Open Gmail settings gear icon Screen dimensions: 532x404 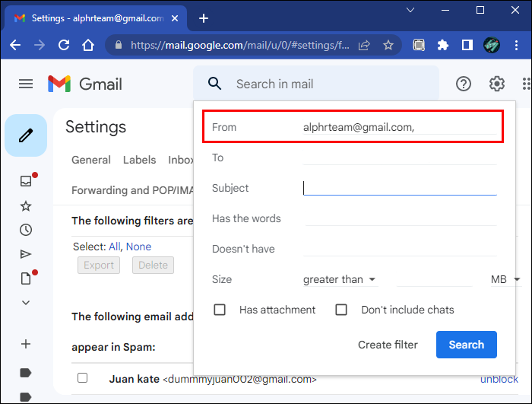497,84
